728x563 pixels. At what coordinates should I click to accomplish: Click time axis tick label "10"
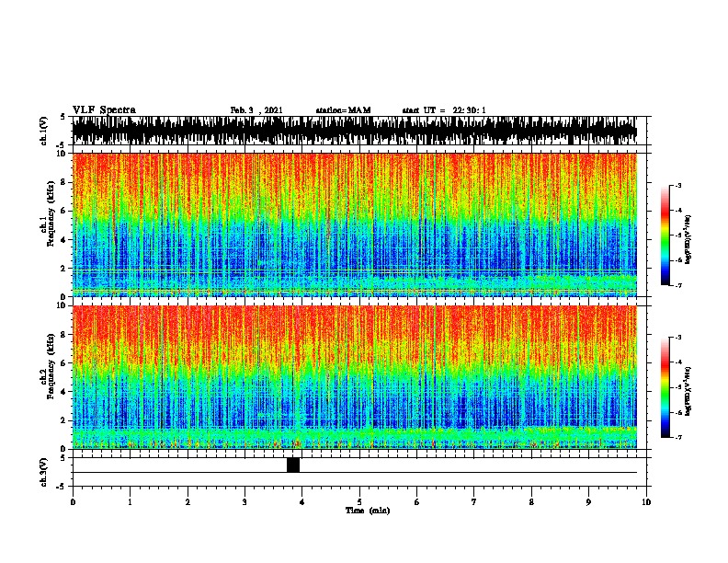click(x=646, y=502)
